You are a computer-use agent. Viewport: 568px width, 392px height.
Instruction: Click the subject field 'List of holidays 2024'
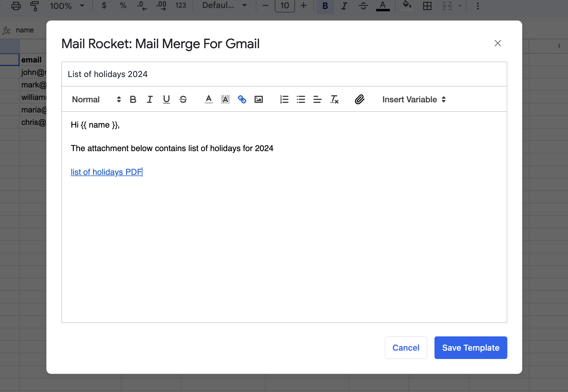point(284,74)
